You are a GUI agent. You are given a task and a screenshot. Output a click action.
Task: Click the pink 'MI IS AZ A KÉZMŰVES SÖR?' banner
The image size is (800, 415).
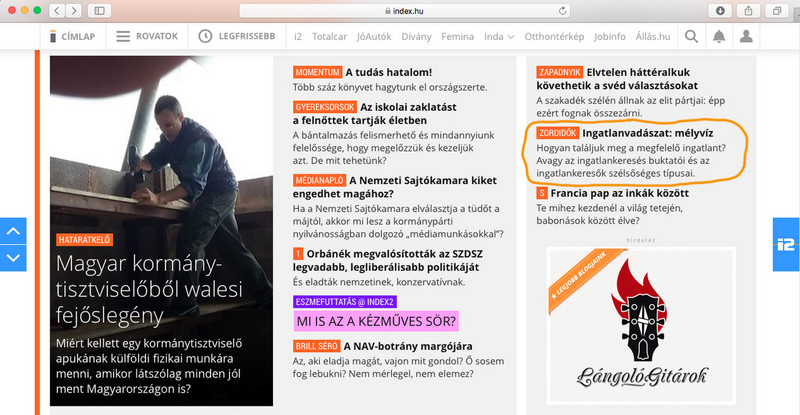coord(376,321)
